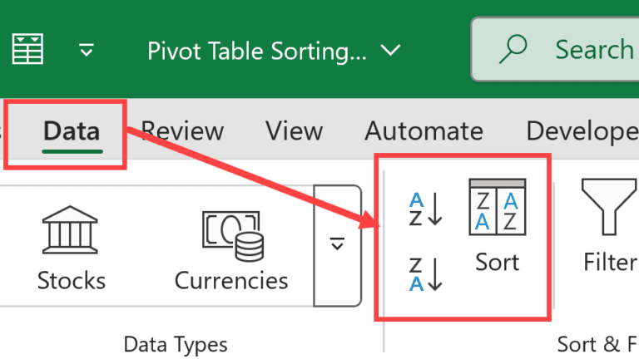Click the Data Types group label
The width and height of the screenshot is (639, 364).
click(x=176, y=344)
